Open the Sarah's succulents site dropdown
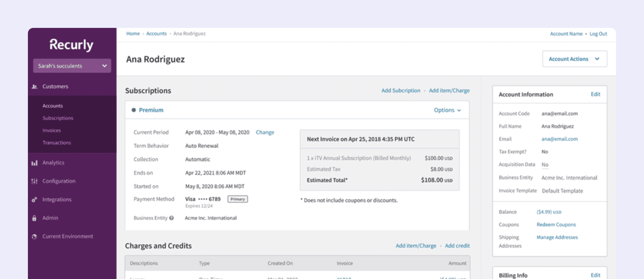Screen dimensions: 644x279 click(72, 66)
